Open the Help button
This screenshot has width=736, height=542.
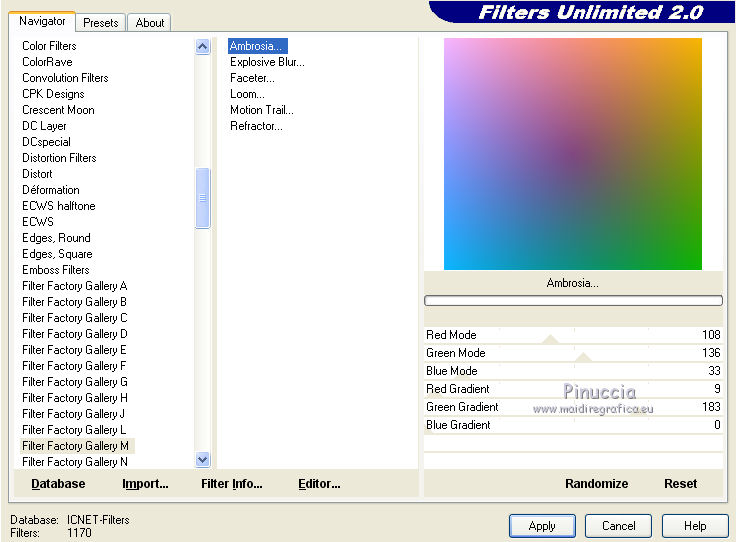695,526
